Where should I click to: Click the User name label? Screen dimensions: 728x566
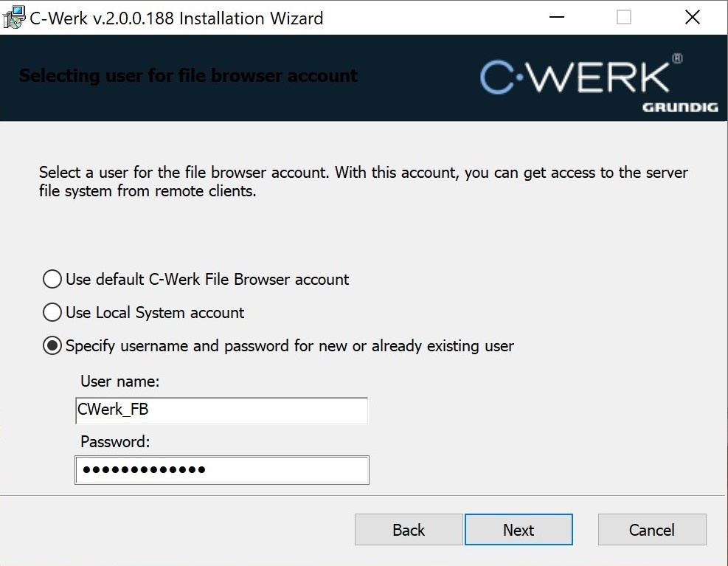coord(119,382)
